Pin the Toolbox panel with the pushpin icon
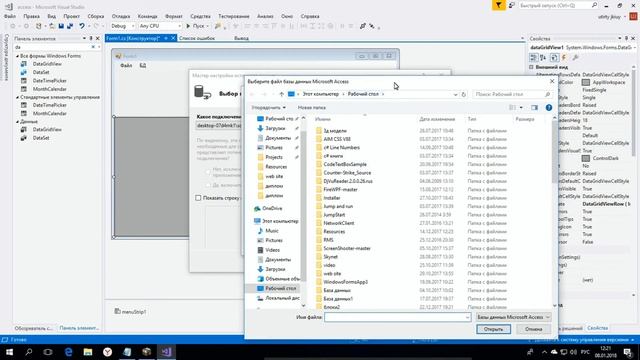The height and width of the screenshot is (360, 640). 91,38
